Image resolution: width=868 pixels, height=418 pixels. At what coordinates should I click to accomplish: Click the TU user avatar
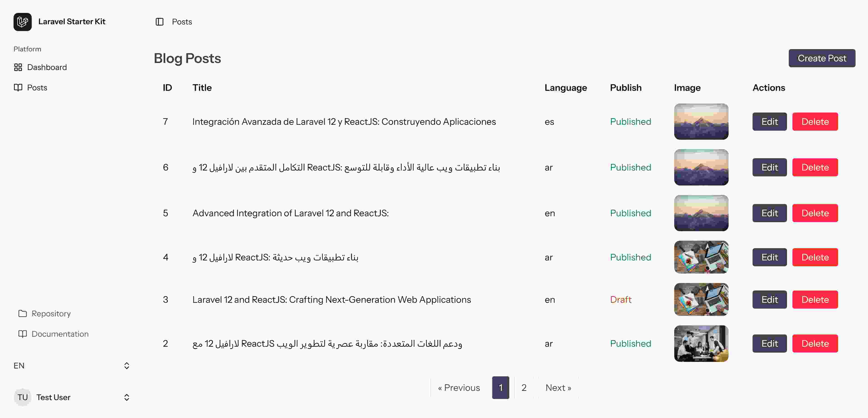tap(23, 397)
